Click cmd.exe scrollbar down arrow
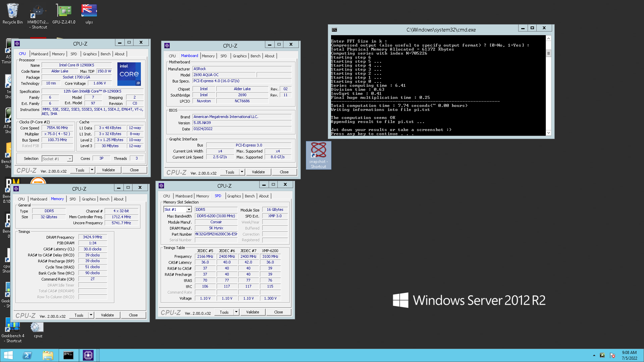644x362 pixels. click(x=549, y=133)
